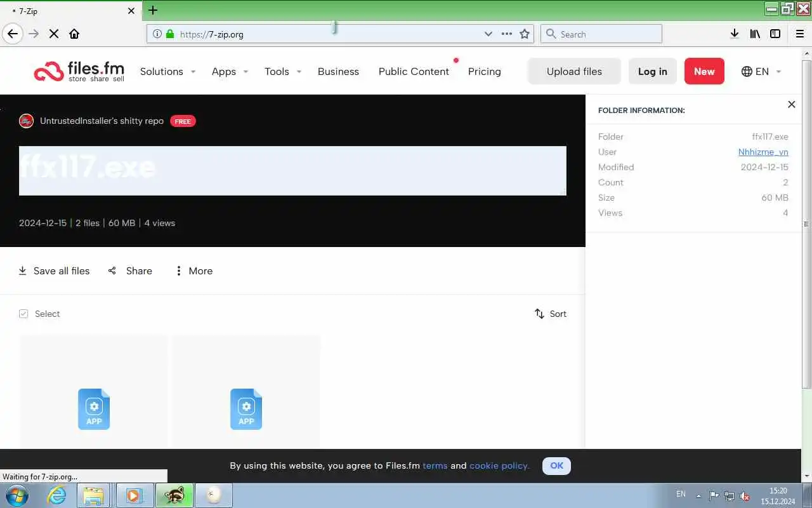Screen dimensions: 812x508
Task: Open the More options menu
Action: [193, 271]
